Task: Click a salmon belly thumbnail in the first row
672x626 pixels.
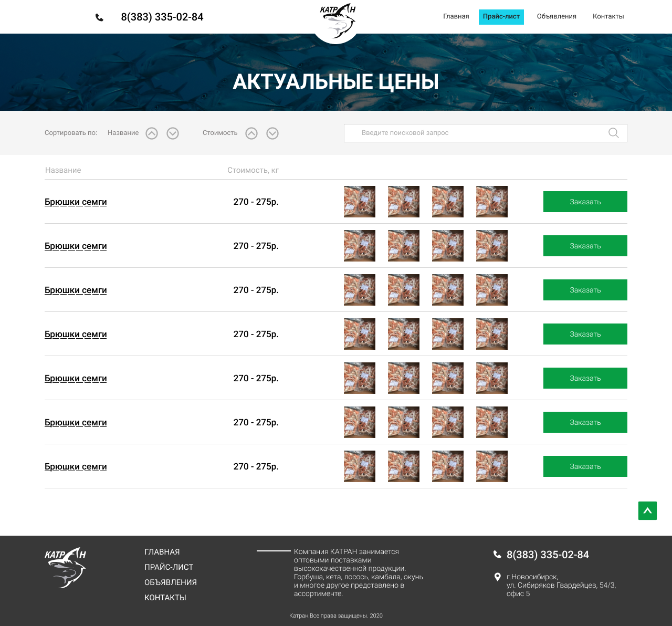Action: tap(359, 202)
